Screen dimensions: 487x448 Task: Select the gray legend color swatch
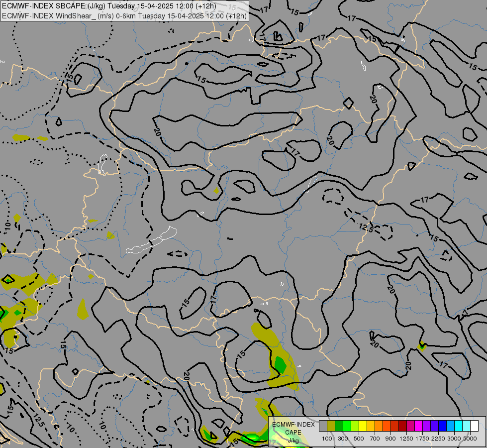tap(323, 426)
